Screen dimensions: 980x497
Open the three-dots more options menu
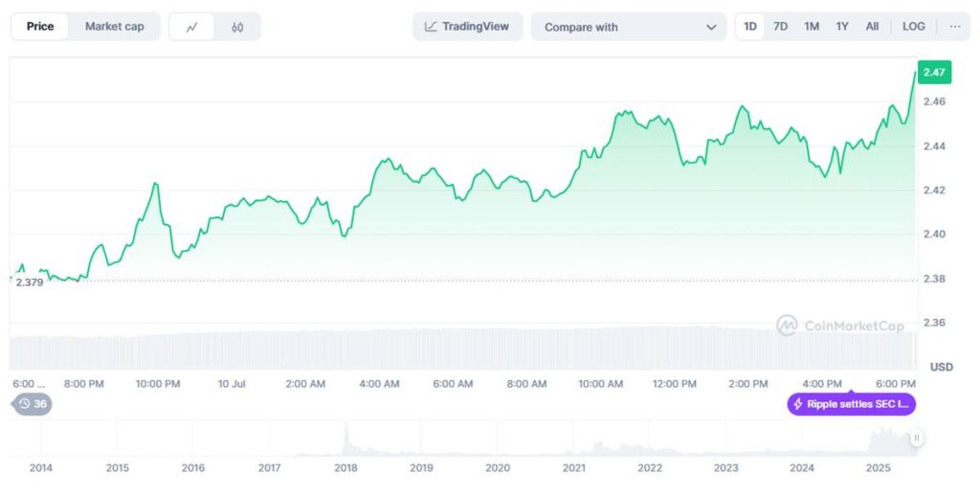click(955, 26)
